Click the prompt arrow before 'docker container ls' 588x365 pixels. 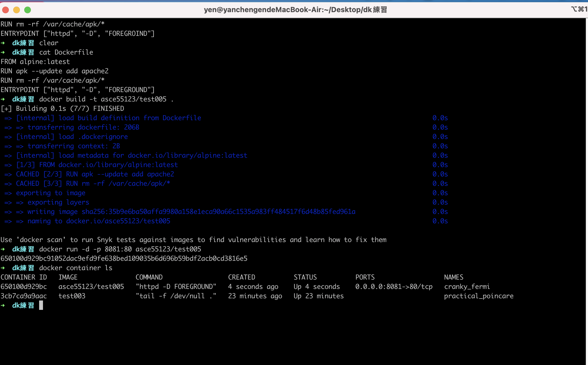(3, 268)
